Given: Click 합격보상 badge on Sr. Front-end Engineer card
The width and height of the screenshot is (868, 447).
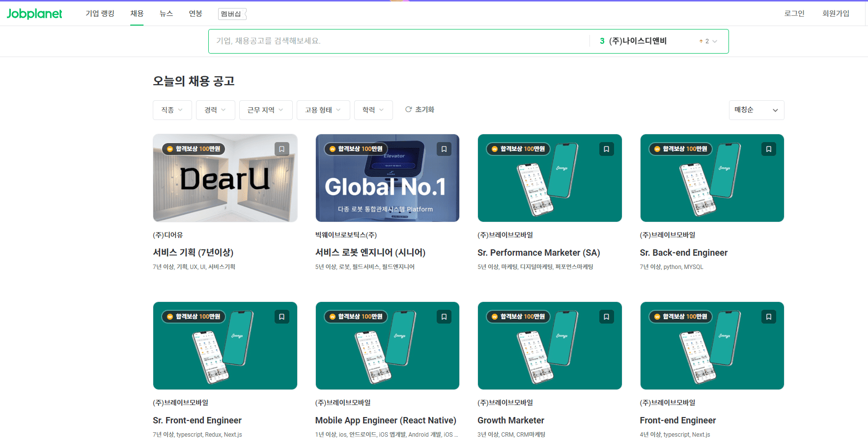Looking at the screenshot, I should click(x=194, y=316).
